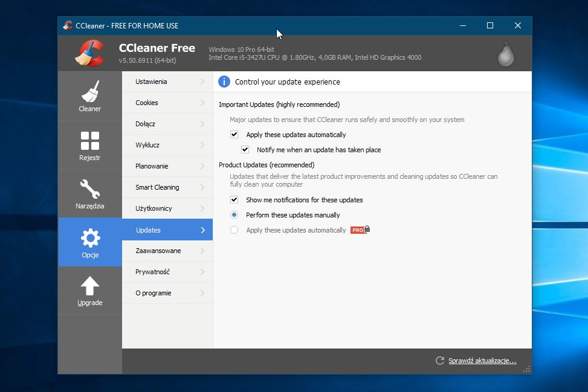Toggle Notify me when update has taken place

245,150
